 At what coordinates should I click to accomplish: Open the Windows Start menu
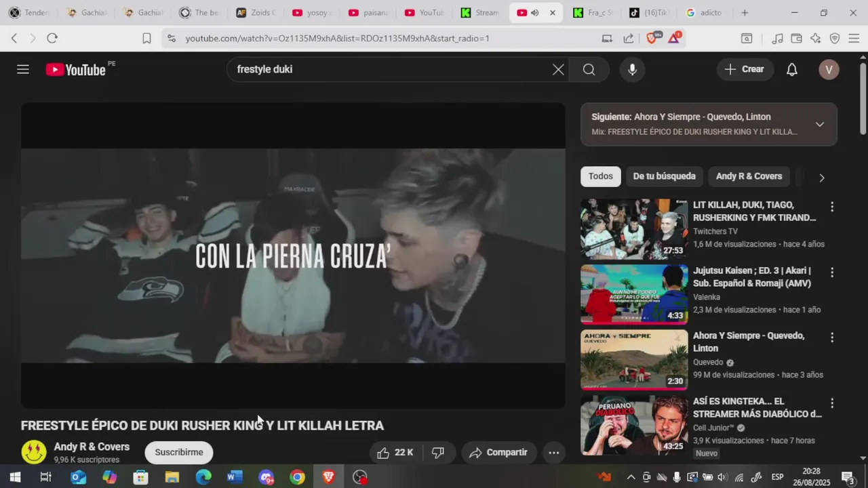coord(15,477)
